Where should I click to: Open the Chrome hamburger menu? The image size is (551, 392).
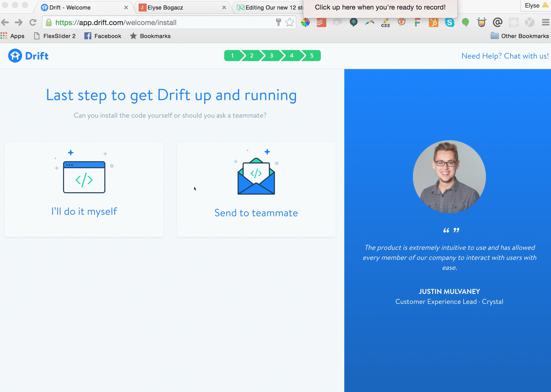coord(545,23)
